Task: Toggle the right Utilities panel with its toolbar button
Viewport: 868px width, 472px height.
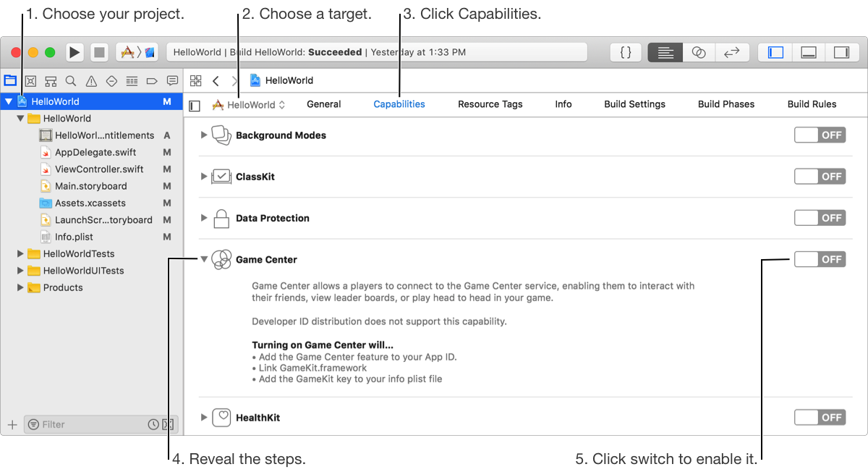Action: tap(841, 52)
